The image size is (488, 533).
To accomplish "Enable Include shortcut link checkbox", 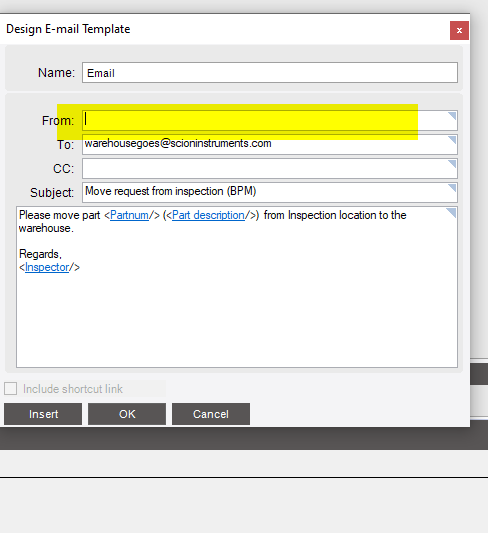I will pyautogui.click(x=11, y=388).
